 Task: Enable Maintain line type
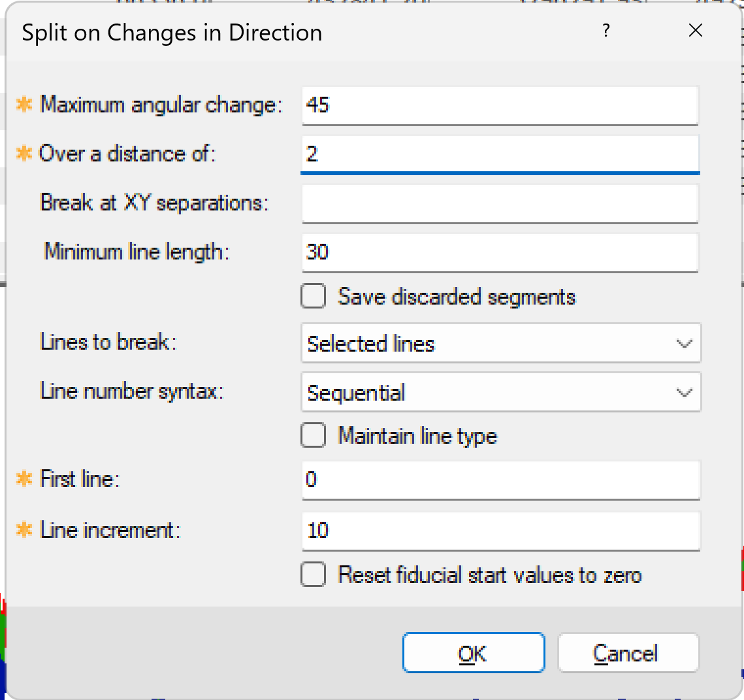314,435
